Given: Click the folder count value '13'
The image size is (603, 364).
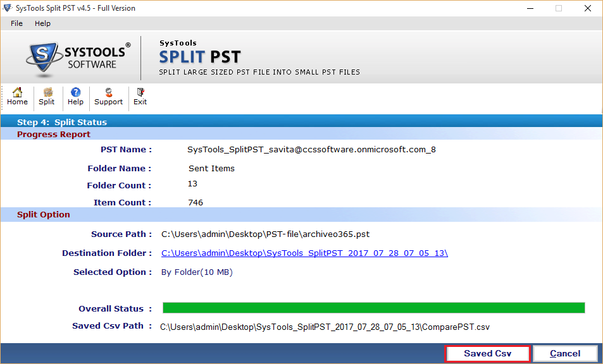Looking at the screenshot, I should (192, 184).
